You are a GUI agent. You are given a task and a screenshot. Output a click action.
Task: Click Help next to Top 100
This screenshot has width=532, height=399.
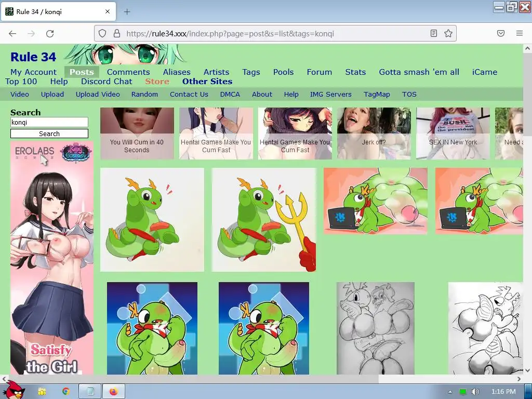coord(59,82)
